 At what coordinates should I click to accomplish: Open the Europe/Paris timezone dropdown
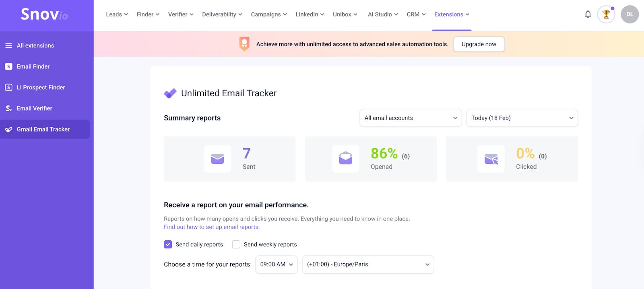368,264
